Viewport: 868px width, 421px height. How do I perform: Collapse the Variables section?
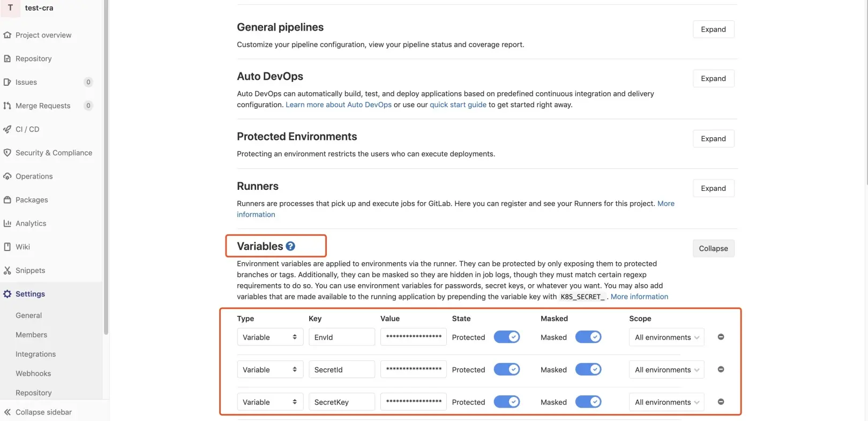(x=713, y=248)
